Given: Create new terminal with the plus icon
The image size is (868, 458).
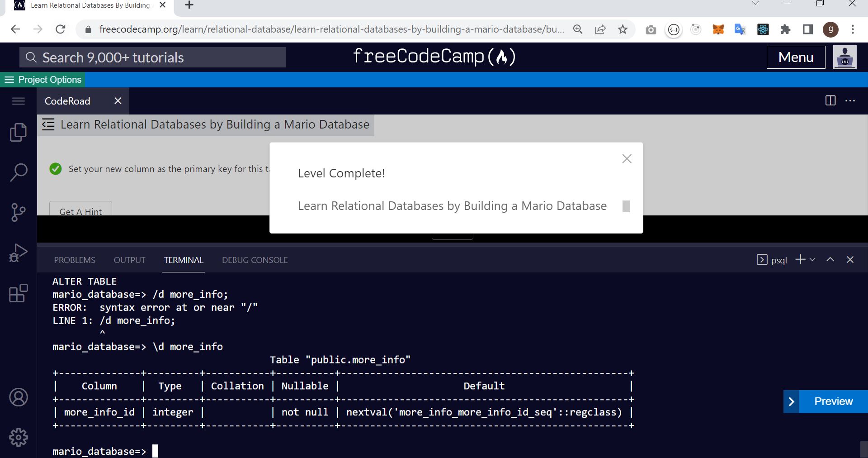Looking at the screenshot, I should pos(800,259).
